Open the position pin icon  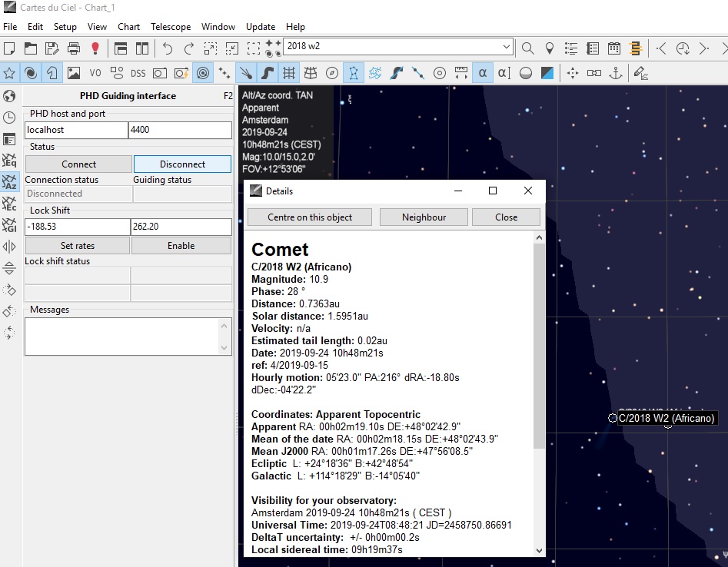click(x=549, y=48)
